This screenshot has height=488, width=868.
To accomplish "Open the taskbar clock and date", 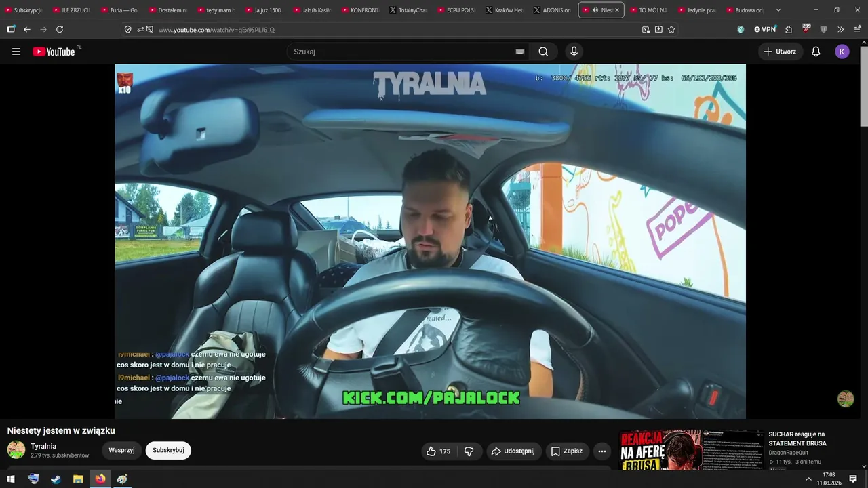I will tap(829, 479).
